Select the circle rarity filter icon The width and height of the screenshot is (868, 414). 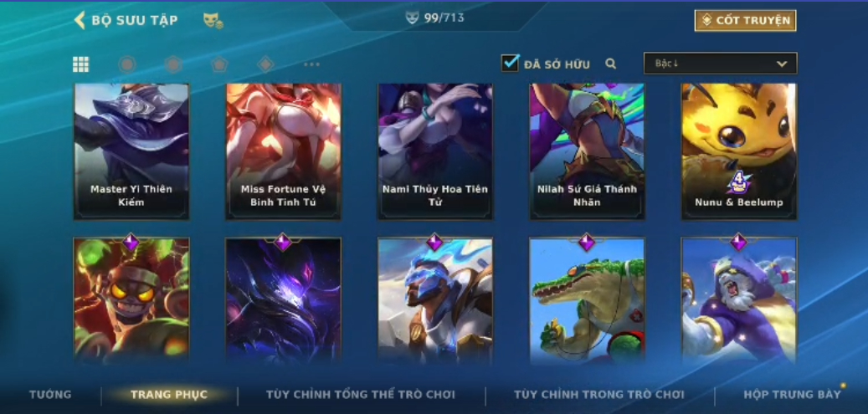click(126, 64)
